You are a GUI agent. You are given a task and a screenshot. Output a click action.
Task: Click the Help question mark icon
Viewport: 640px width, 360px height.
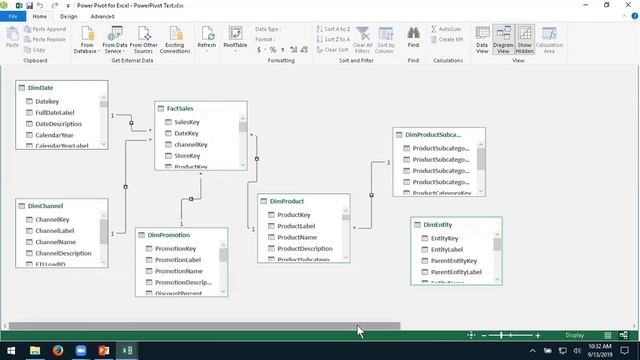[635, 16]
